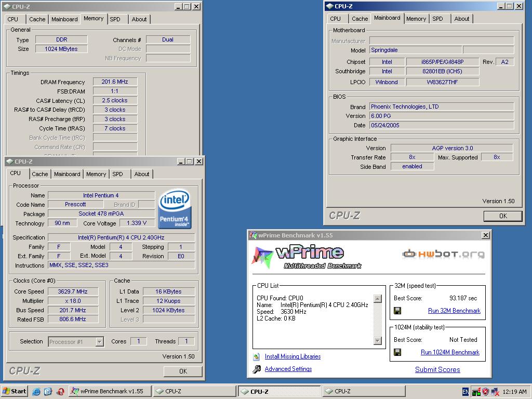Click wPrime Benchmark taskbar button
Viewport: 532px width, 399px height.
point(110,391)
